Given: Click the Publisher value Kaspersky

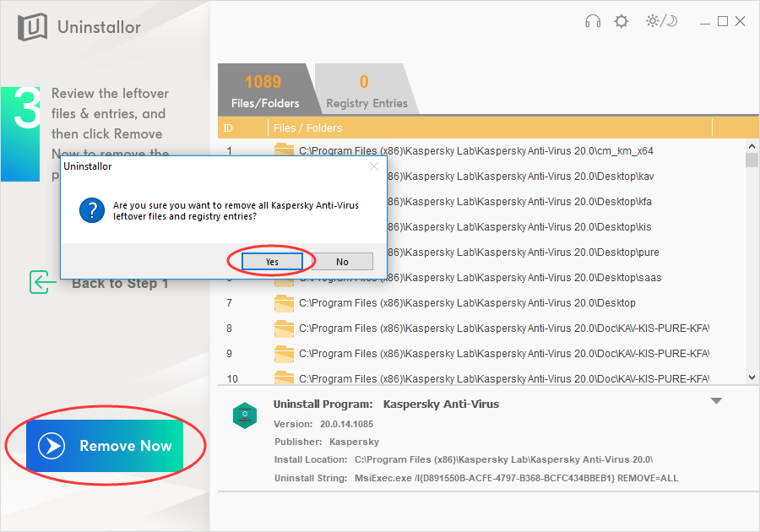Looking at the screenshot, I should (354, 442).
